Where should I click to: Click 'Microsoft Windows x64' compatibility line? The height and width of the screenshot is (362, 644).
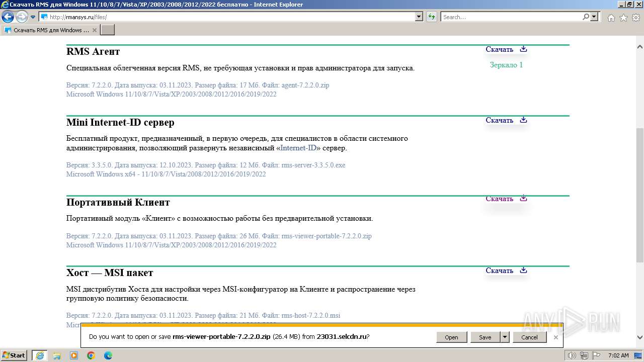166,174
